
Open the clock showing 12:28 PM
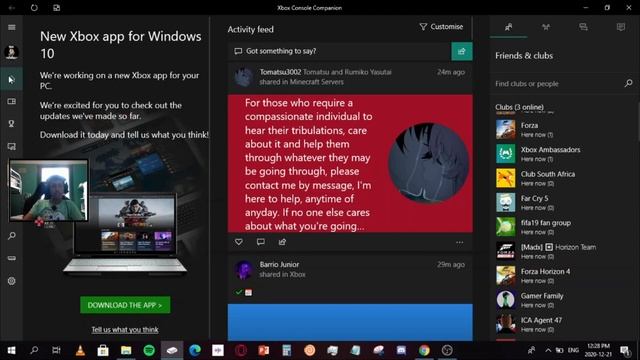click(598, 350)
